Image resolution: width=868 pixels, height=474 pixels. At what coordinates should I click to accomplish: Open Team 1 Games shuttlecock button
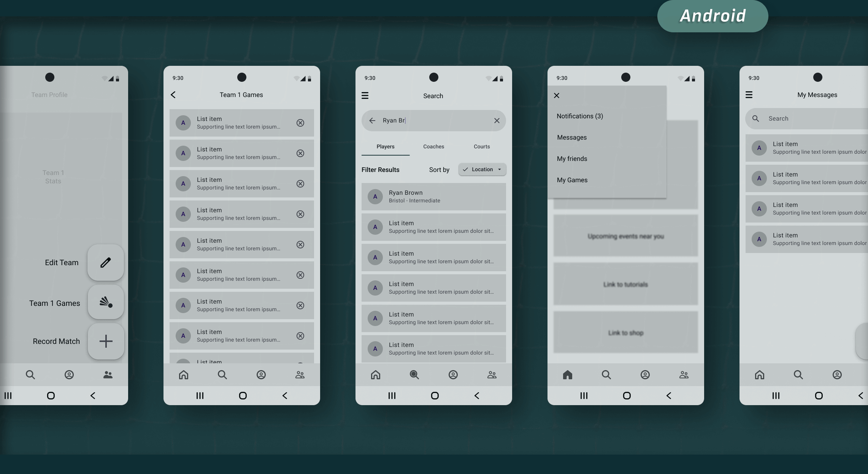(x=106, y=302)
